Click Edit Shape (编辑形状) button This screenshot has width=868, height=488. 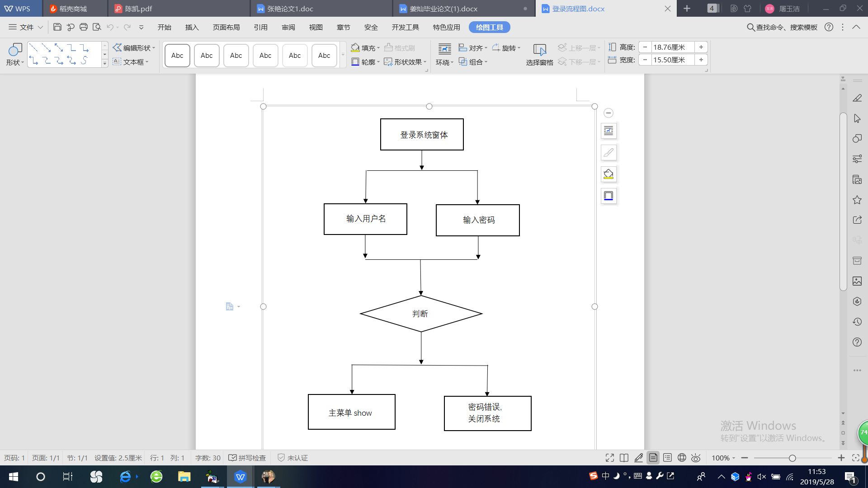coord(134,48)
